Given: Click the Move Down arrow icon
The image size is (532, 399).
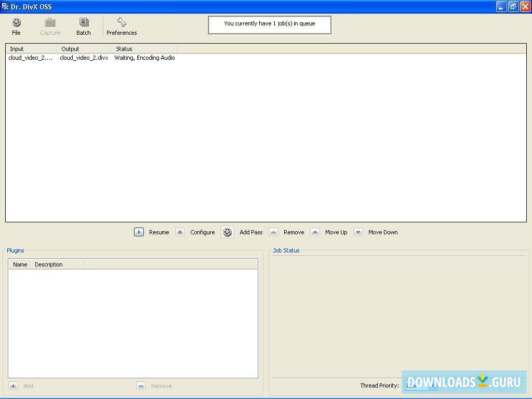Looking at the screenshot, I should [358, 232].
